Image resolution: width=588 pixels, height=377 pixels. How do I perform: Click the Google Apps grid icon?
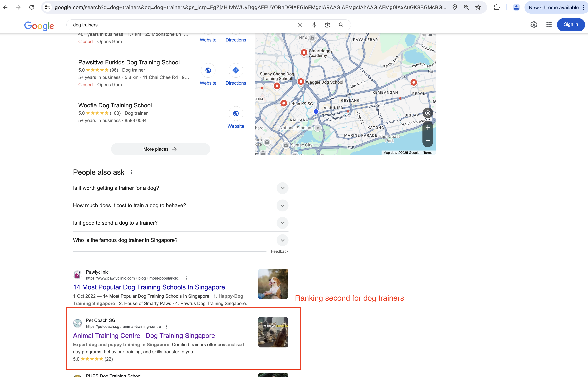point(549,24)
